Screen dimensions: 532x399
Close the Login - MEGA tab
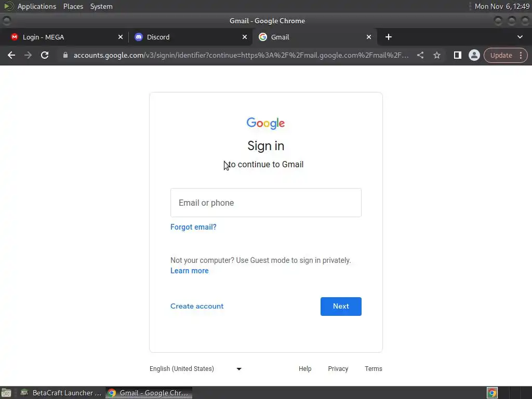(121, 37)
